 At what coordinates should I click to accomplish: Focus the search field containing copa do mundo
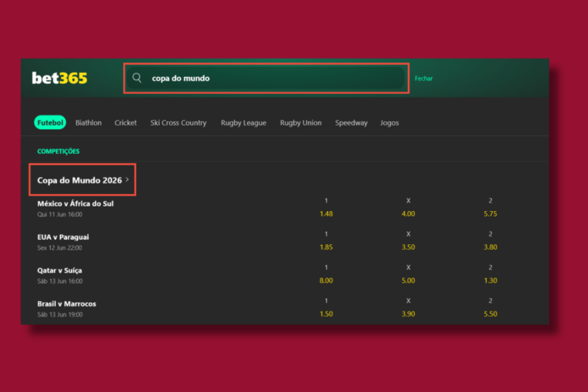point(266,78)
